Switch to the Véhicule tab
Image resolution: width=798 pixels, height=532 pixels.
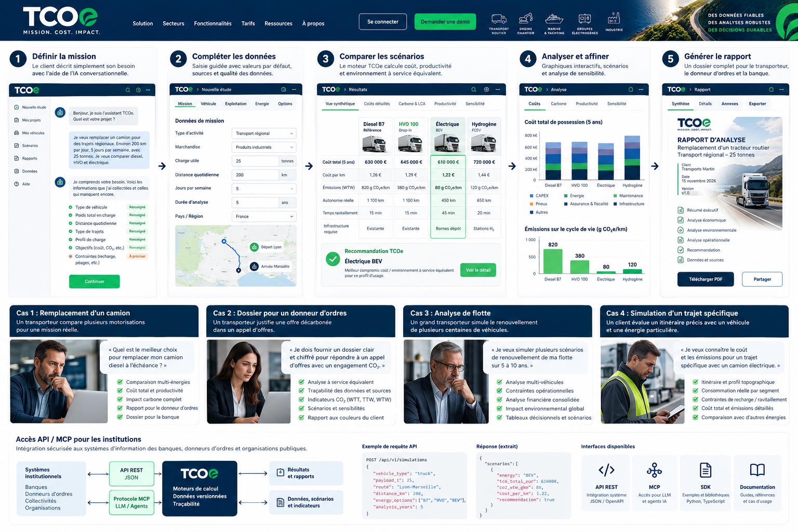208,104
